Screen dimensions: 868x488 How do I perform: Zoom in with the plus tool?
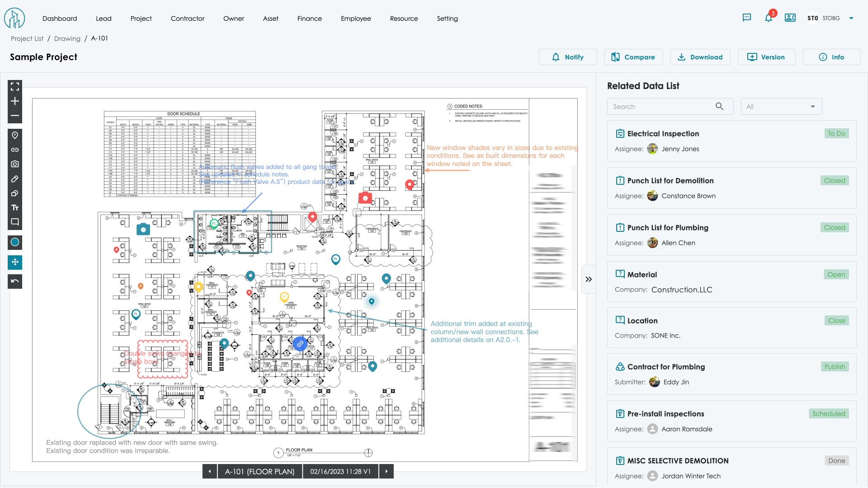pos(15,101)
